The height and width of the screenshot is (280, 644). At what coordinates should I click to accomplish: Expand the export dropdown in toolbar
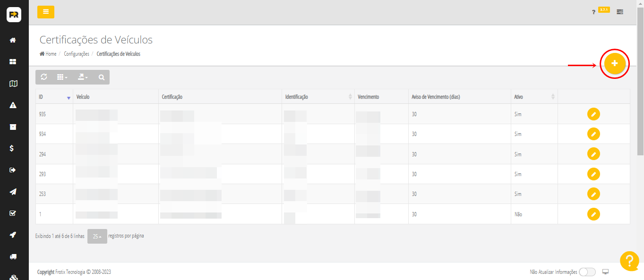(83, 77)
